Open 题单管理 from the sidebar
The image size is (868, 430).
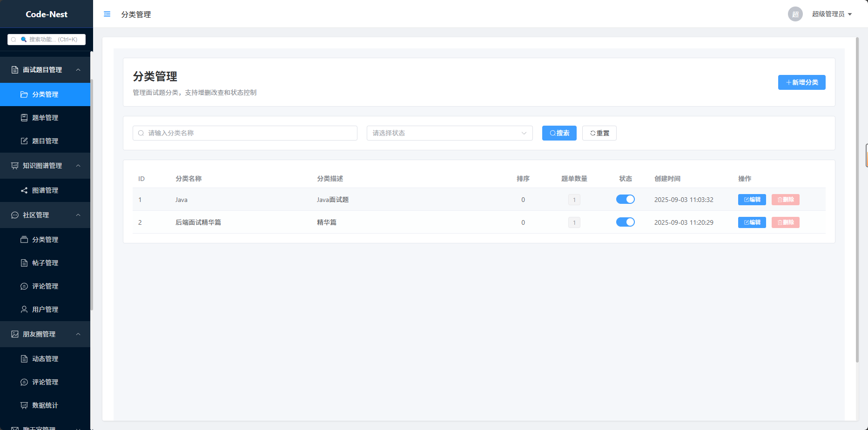(x=45, y=118)
